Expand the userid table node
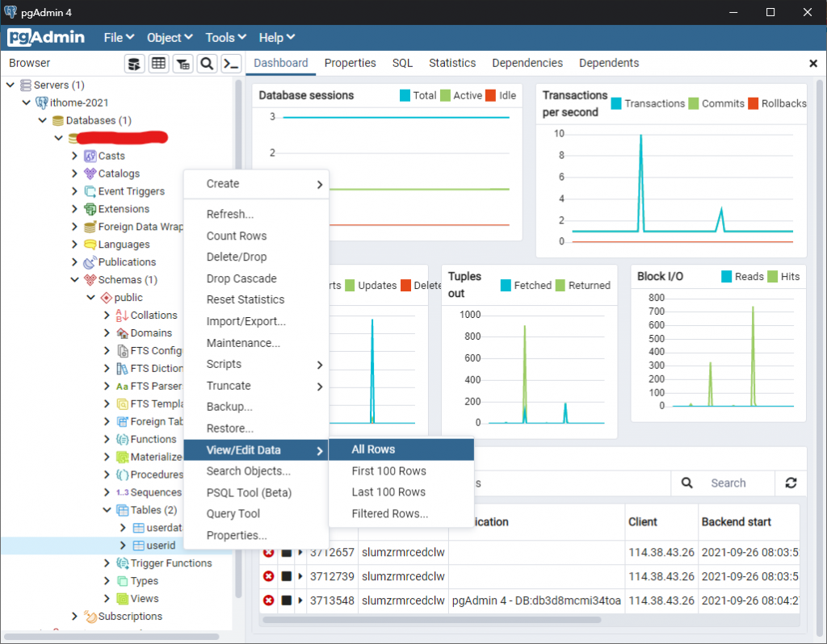The image size is (827, 644). point(123,546)
